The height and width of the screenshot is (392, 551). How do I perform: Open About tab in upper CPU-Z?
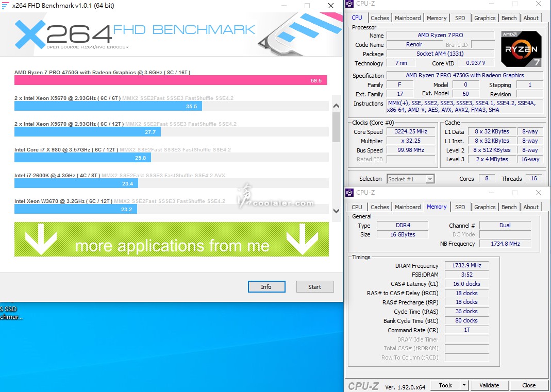pyautogui.click(x=530, y=18)
